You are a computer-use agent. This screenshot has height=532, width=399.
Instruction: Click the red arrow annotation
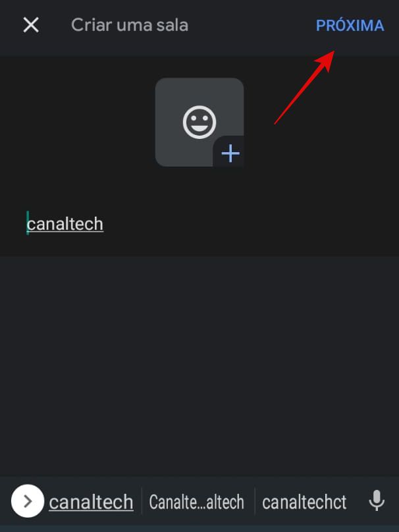304,88
